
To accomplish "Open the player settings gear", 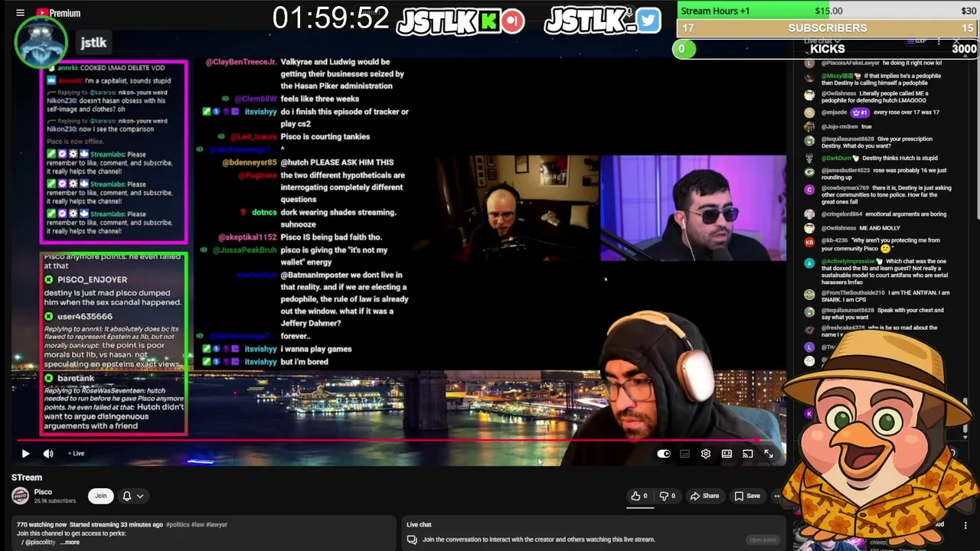I will coord(706,454).
